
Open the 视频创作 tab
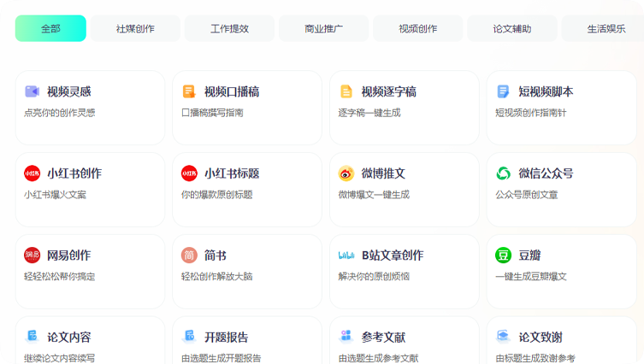(417, 28)
